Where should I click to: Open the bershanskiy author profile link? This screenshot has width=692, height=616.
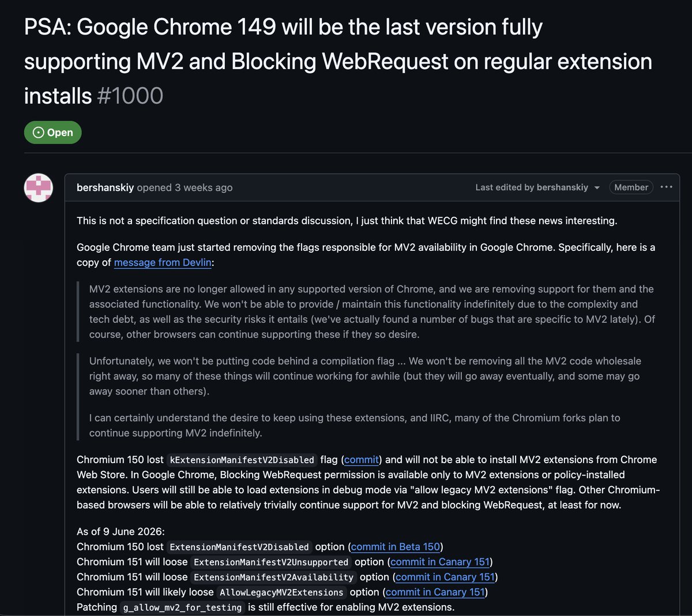tap(106, 187)
